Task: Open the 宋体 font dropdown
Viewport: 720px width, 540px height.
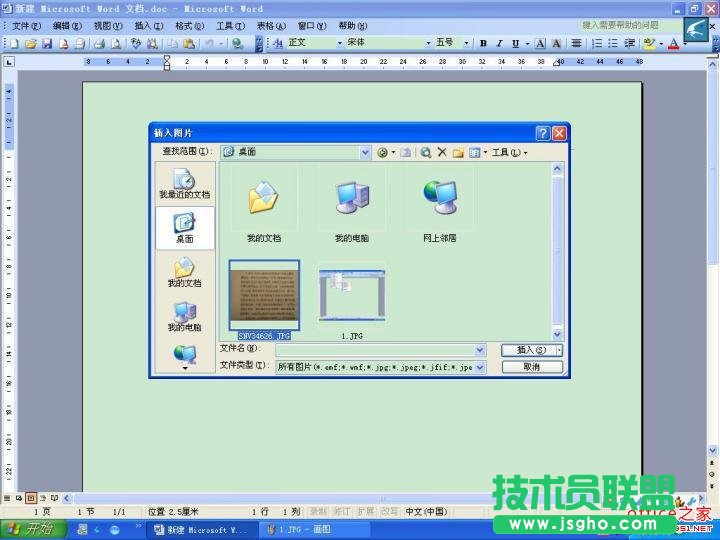Action: (x=428, y=43)
